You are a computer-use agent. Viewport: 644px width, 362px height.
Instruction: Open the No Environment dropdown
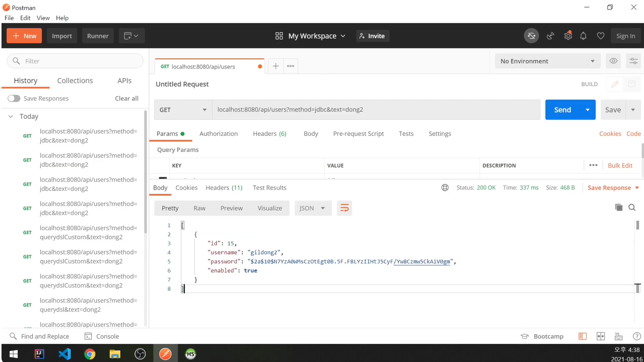pos(548,61)
